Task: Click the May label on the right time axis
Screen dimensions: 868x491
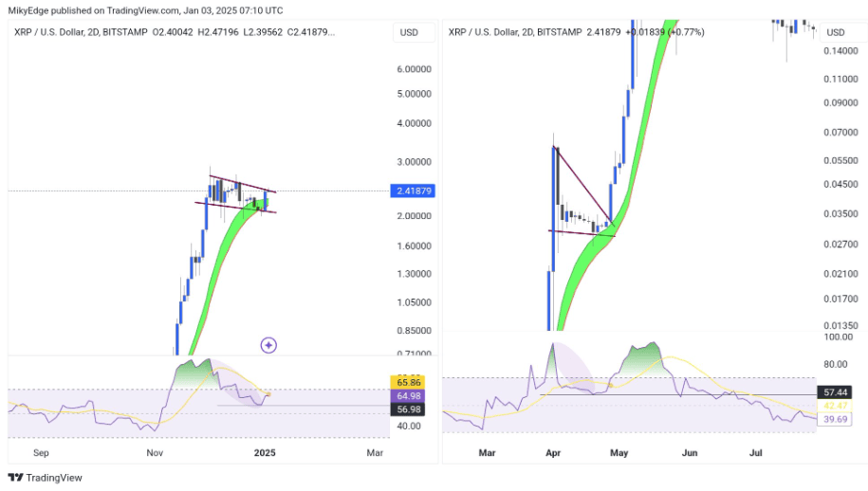Action: coord(620,453)
